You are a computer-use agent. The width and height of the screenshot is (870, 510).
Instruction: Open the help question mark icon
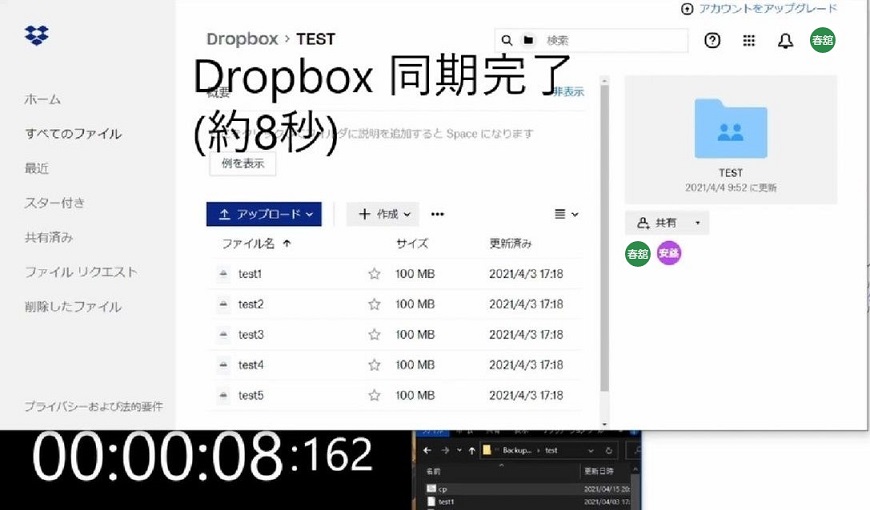pos(712,41)
